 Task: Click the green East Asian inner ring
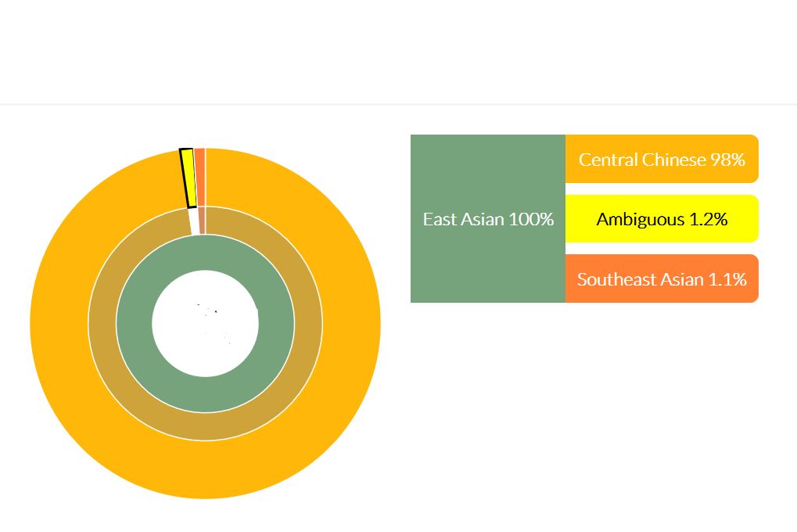206,394
